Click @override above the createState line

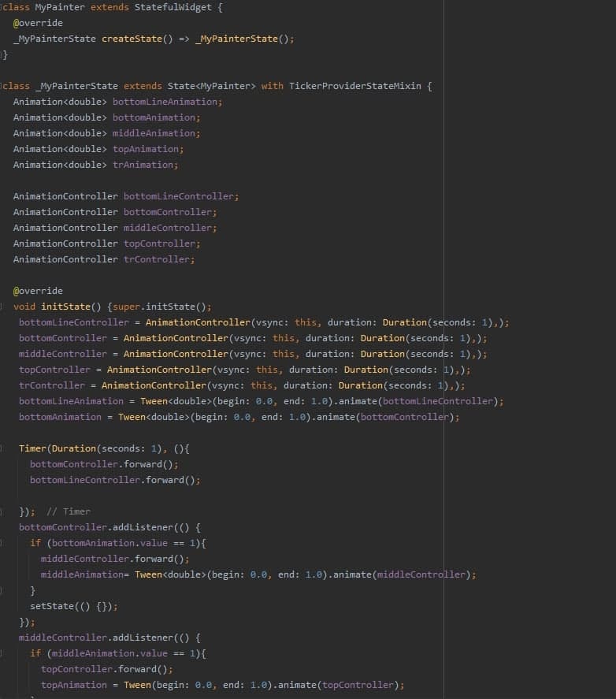tap(38, 23)
